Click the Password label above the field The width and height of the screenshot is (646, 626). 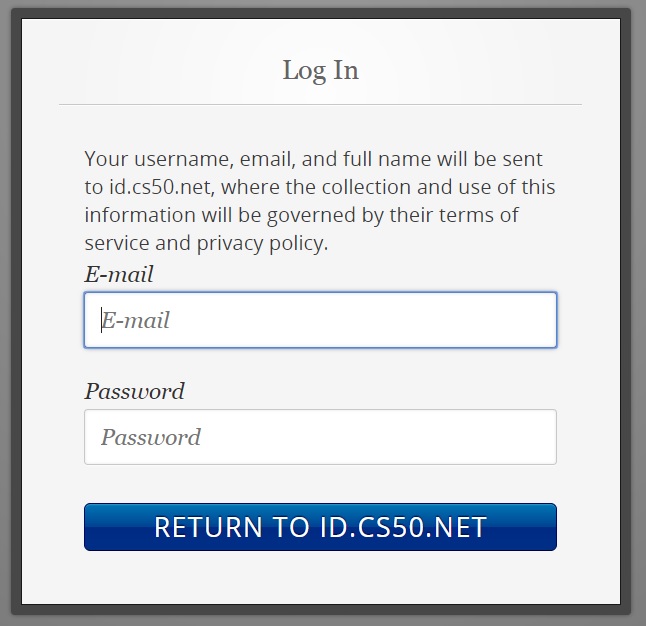coord(134,391)
